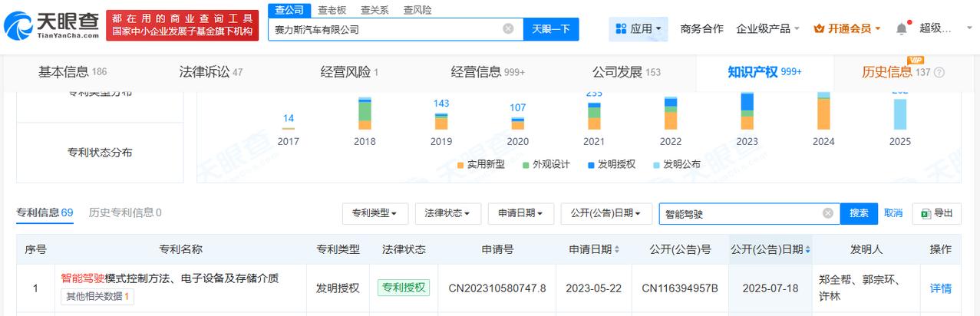Toggle 发明公布 legend in chart

click(676, 164)
